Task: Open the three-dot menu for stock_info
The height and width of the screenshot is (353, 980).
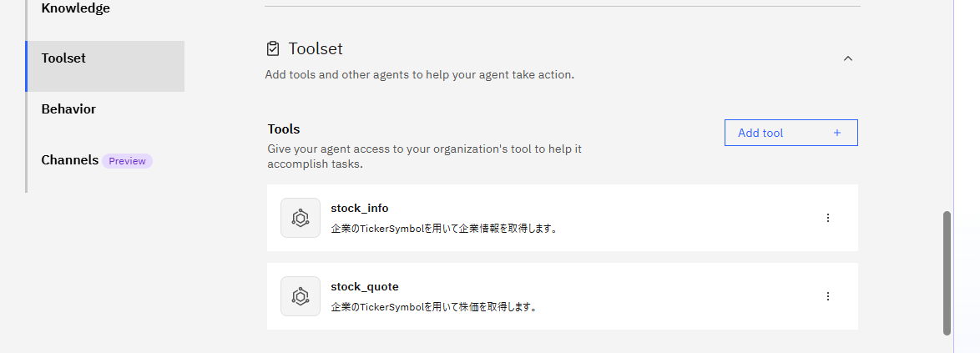Action: tap(827, 218)
